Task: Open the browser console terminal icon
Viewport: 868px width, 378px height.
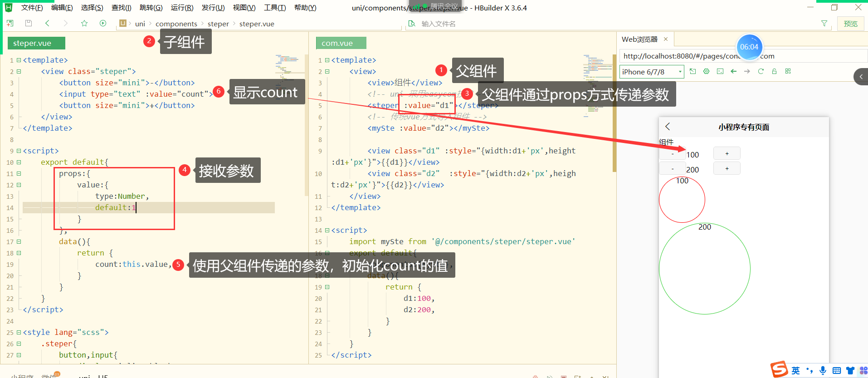Action: point(720,71)
